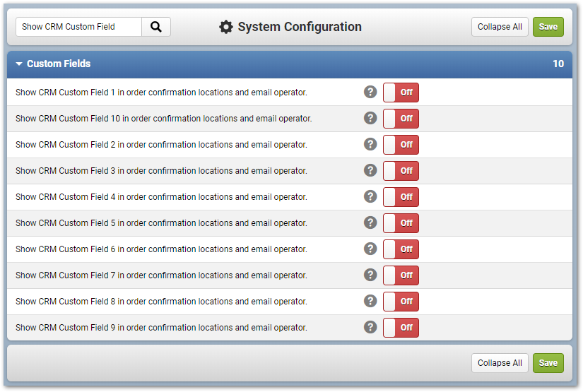The image size is (583, 392).
Task: Open help for Custom Field 7 setting
Action: point(370,275)
